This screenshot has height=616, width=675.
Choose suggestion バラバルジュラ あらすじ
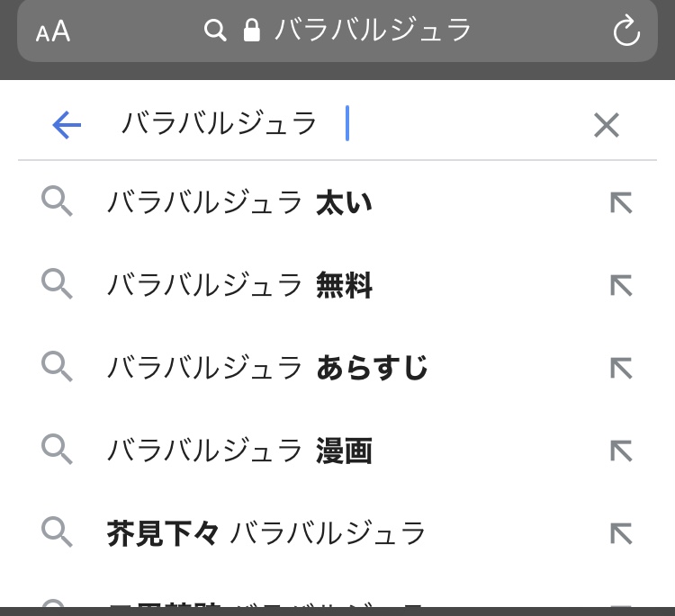click(x=267, y=368)
